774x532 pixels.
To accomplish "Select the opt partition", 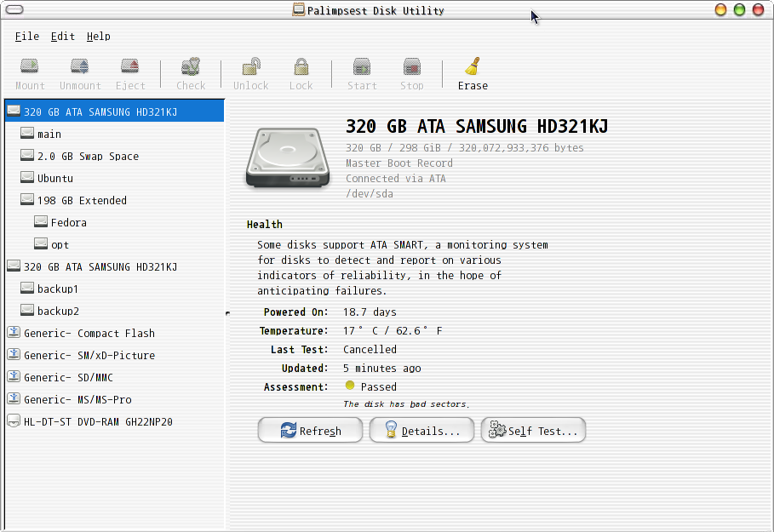I will [114, 244].
